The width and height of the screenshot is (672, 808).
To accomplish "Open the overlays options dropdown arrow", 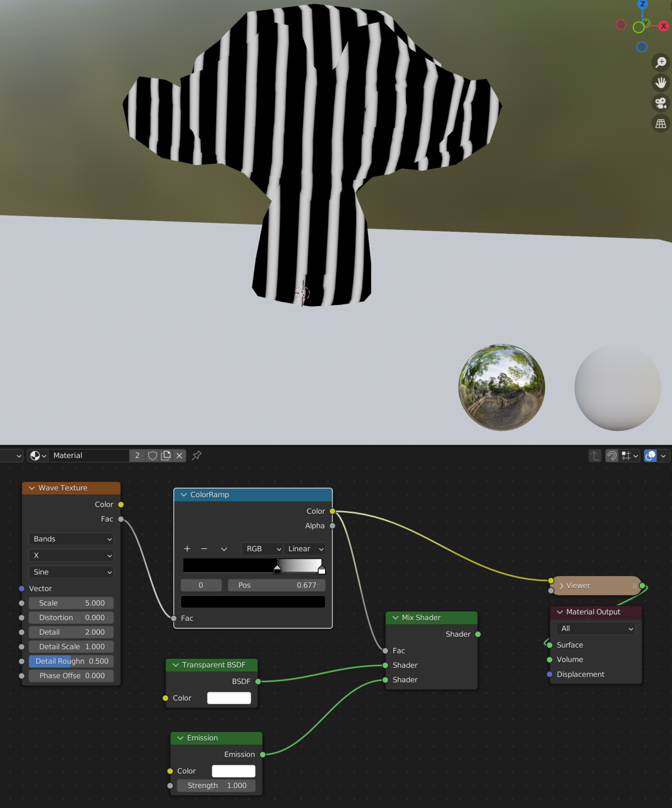I will tap(664, 456).
